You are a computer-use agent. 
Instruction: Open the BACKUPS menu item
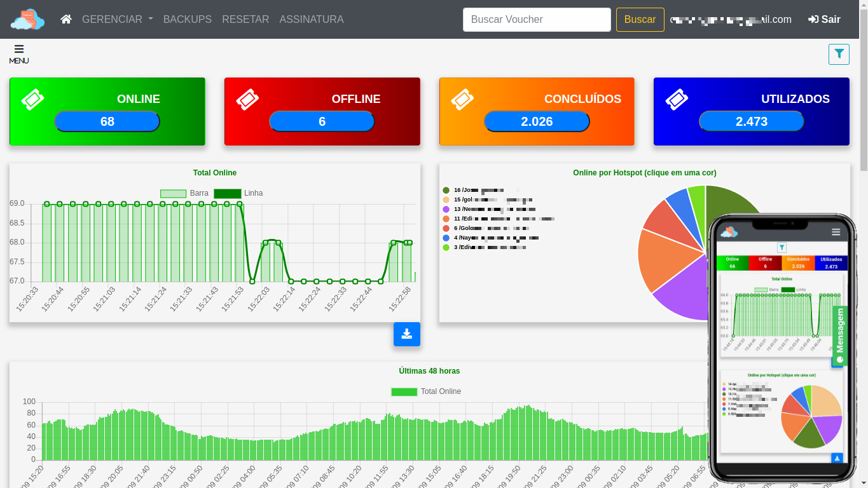click(x=188, y=19)
